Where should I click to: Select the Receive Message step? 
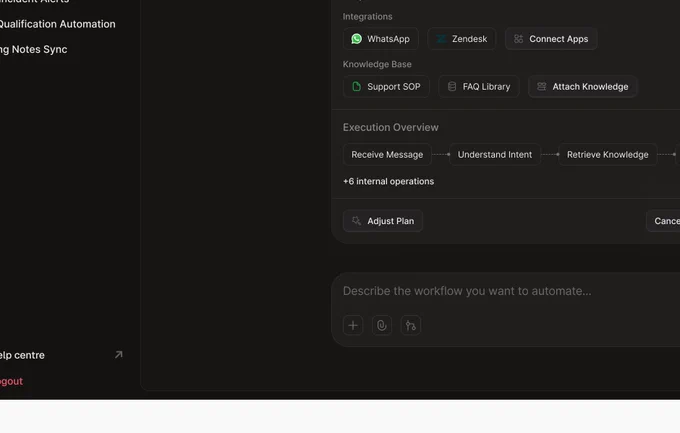pos(387,154)
